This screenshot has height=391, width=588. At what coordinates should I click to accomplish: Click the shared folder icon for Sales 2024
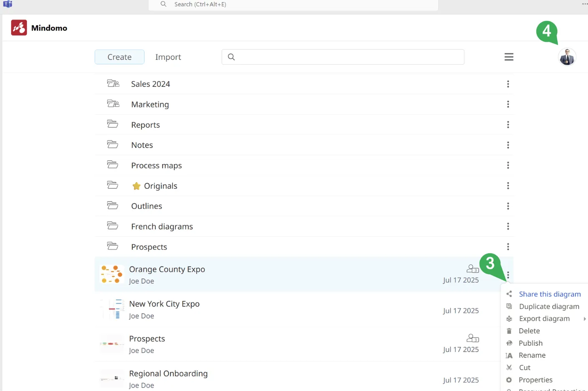click(x=113, y=84)
